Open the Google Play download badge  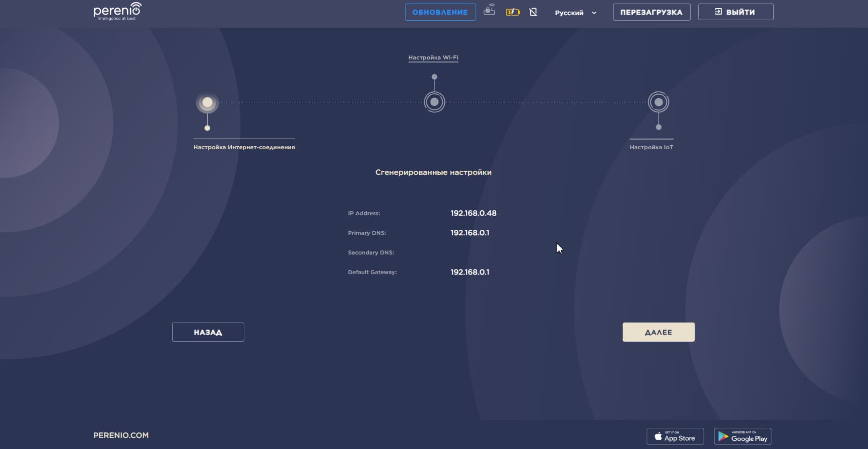click(x=743, y=436)
